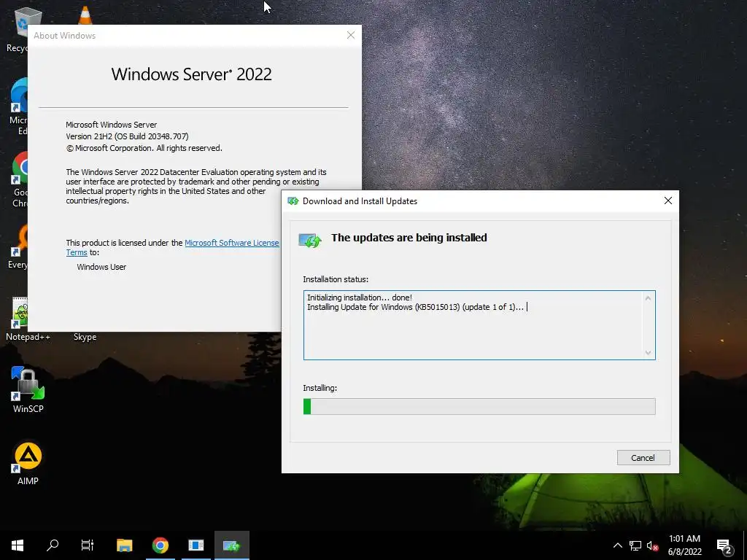Select the VLC cone desktop icon
The image size is (747, 560).
(x=85, y=15)
